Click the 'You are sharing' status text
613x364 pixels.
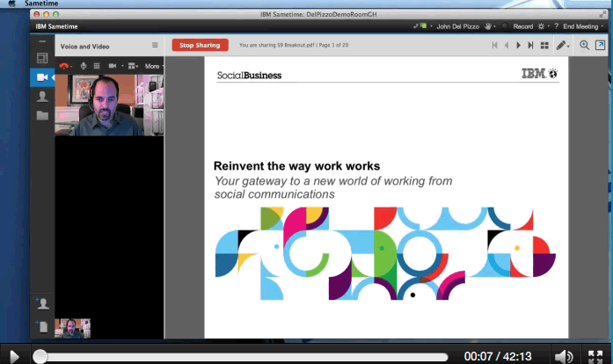pyautogui.click(x=294, y=46)
